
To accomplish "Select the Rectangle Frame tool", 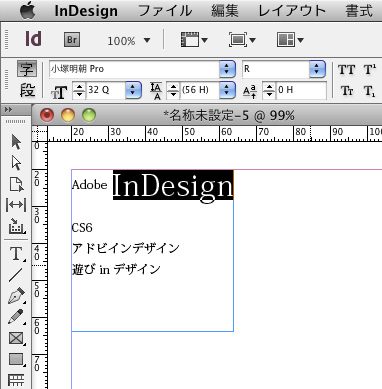I will coord(17,338).
